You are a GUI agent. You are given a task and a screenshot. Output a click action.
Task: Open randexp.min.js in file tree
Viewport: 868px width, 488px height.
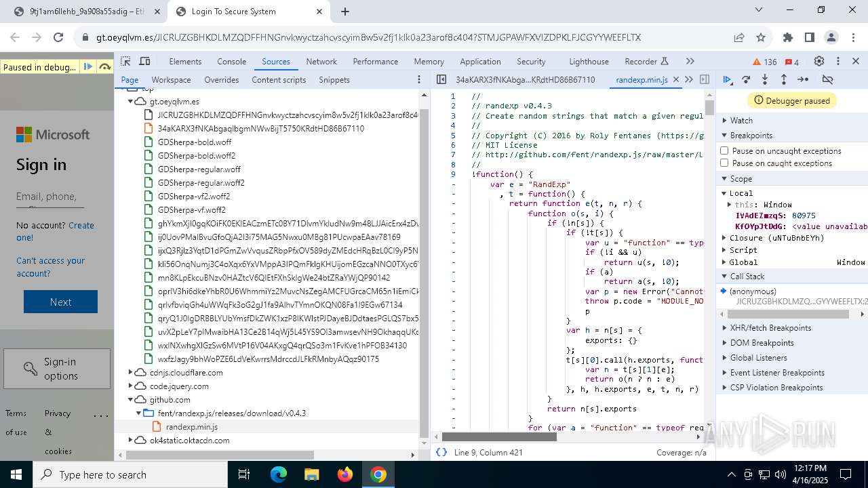pos(192,426)
